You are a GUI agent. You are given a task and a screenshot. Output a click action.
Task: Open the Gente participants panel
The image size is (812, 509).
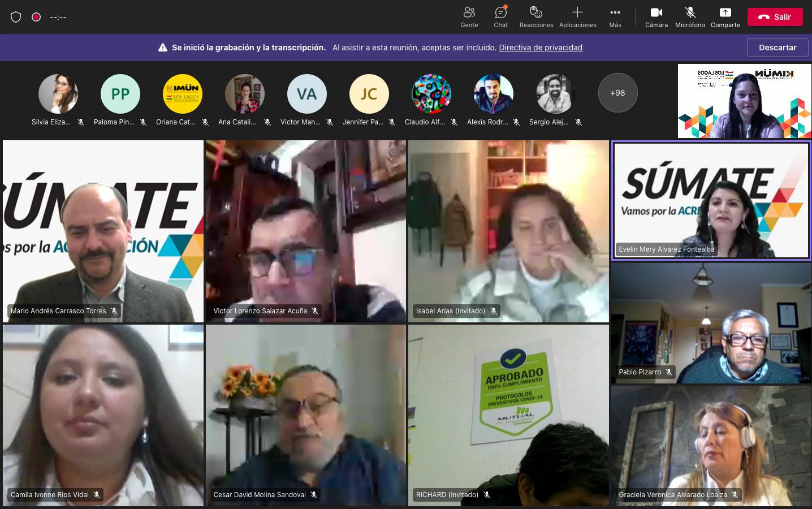[x=469, y=17]
